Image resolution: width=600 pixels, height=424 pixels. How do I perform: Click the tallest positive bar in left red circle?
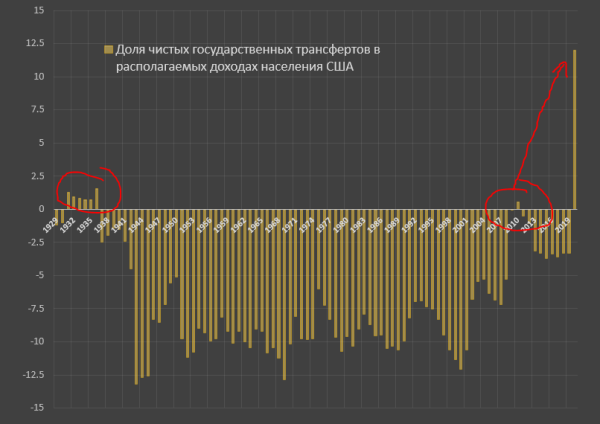click(97, 199)
